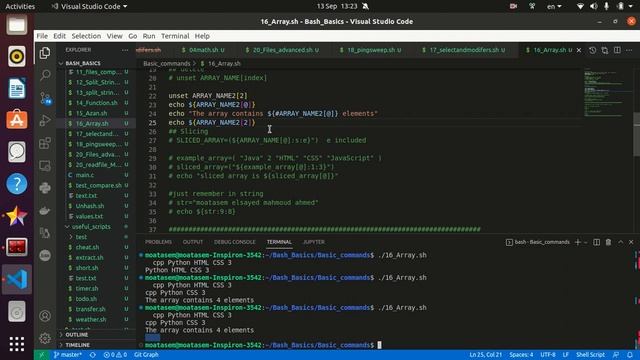The image size is (640, 360).
Task: Split the terminal panel
Action: 596,242
